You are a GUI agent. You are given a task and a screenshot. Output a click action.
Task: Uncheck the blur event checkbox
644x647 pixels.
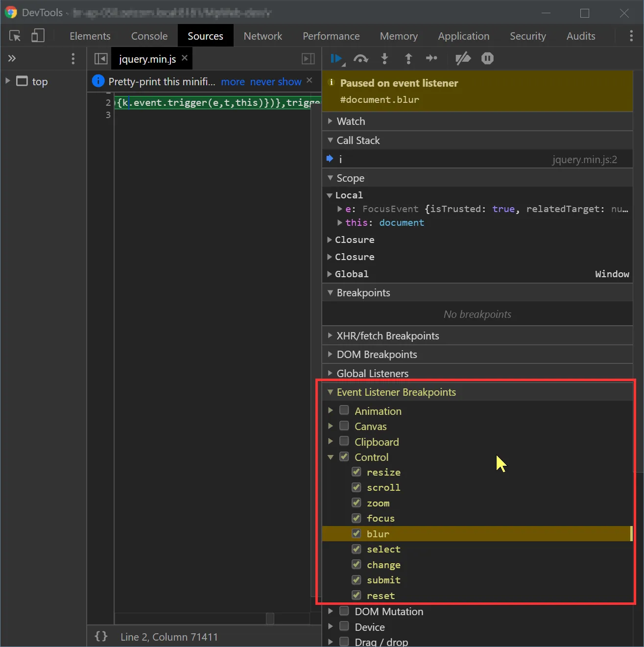pos(357,533)
